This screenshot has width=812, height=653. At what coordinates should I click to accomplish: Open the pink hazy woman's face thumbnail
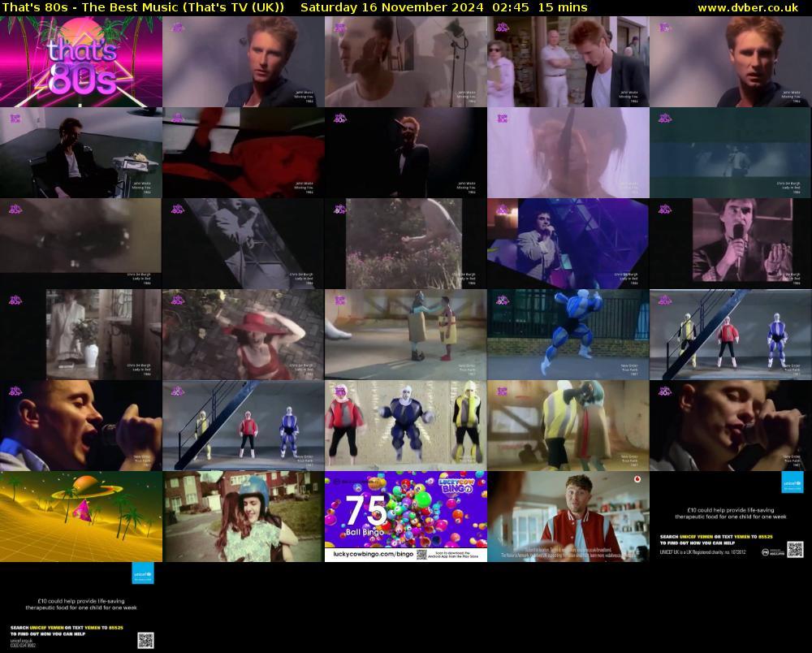[568, 153]
